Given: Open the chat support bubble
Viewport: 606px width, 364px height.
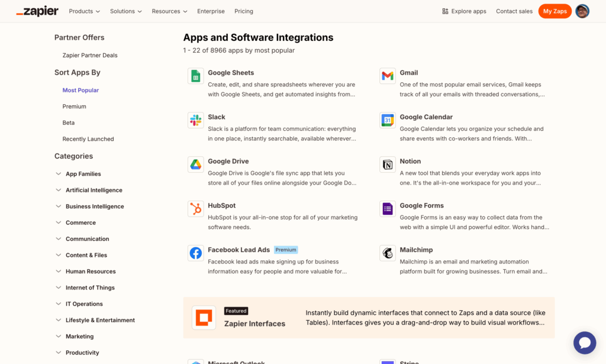Looking at the screenshot, I should 584,343.
